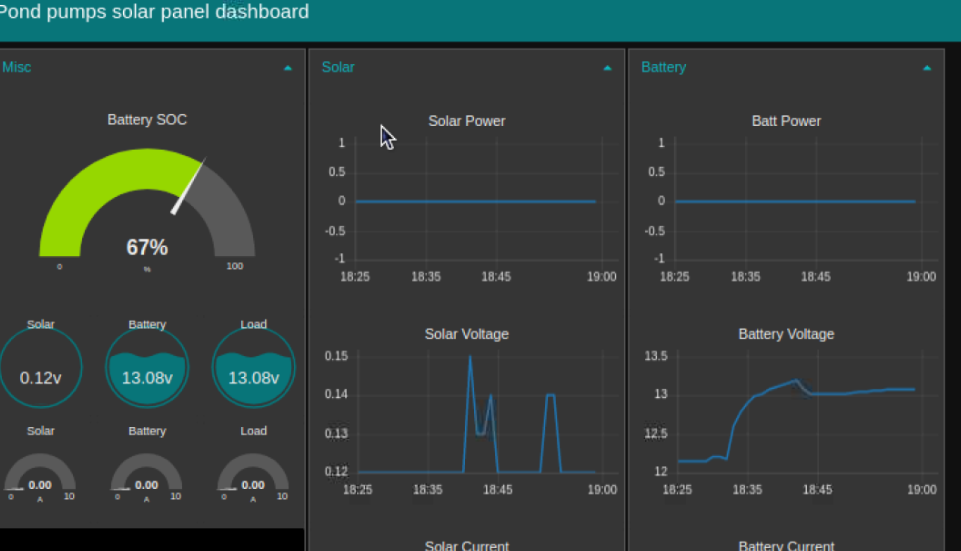Screen dimensions: 961x551
Task: Click the Solar Power chart title
Action: 467,121
